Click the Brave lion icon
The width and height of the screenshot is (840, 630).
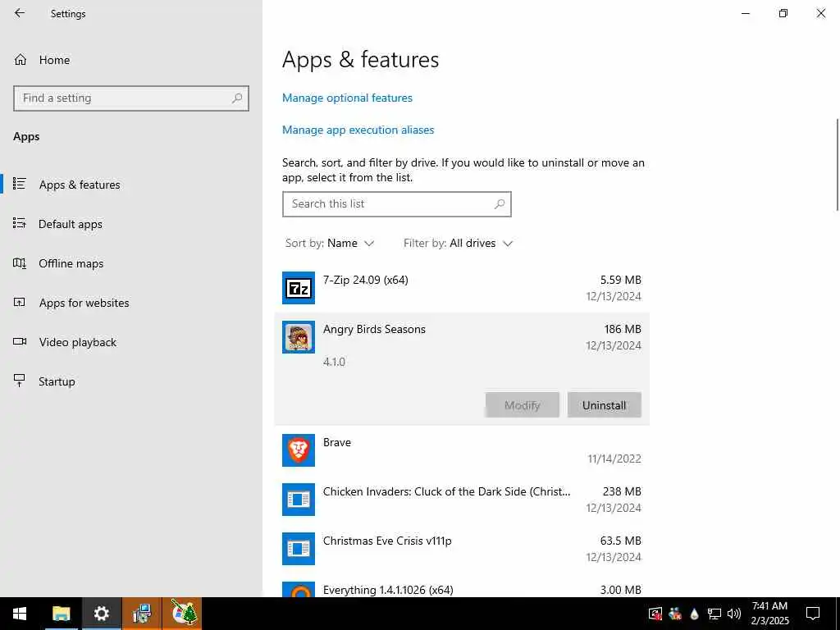point(299,450)
